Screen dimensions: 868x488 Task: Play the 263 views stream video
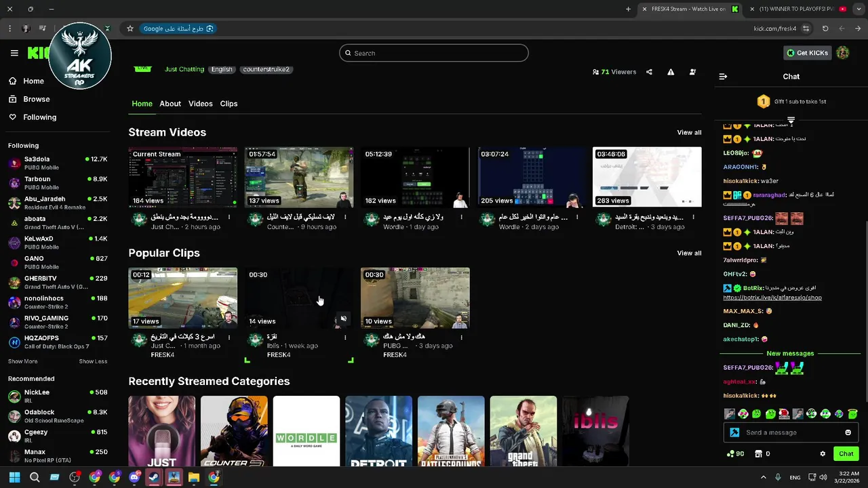647,177
